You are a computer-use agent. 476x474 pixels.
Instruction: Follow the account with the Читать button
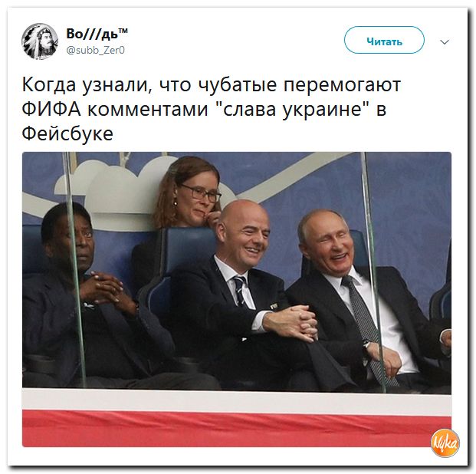384,40
